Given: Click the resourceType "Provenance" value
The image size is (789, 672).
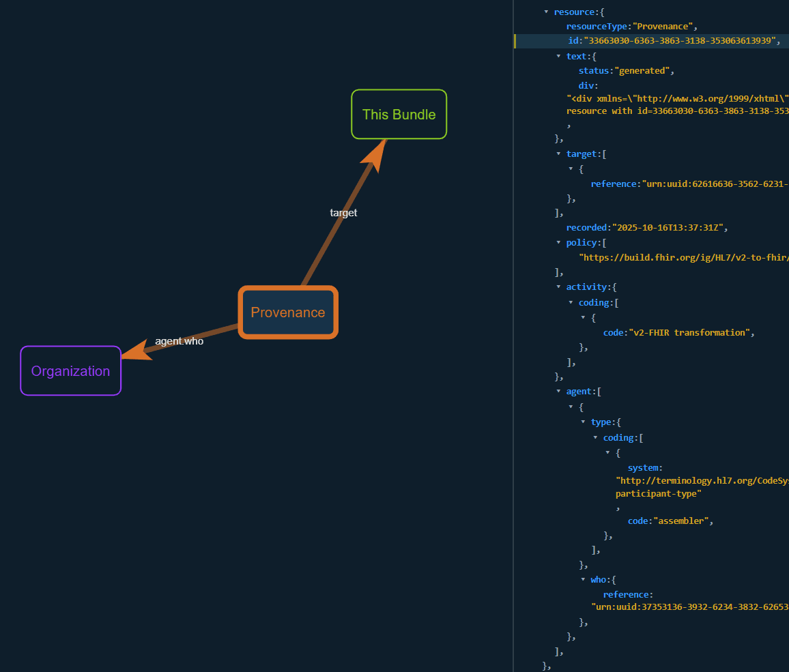Looking at the screenshot, I should tap(663, 26).
